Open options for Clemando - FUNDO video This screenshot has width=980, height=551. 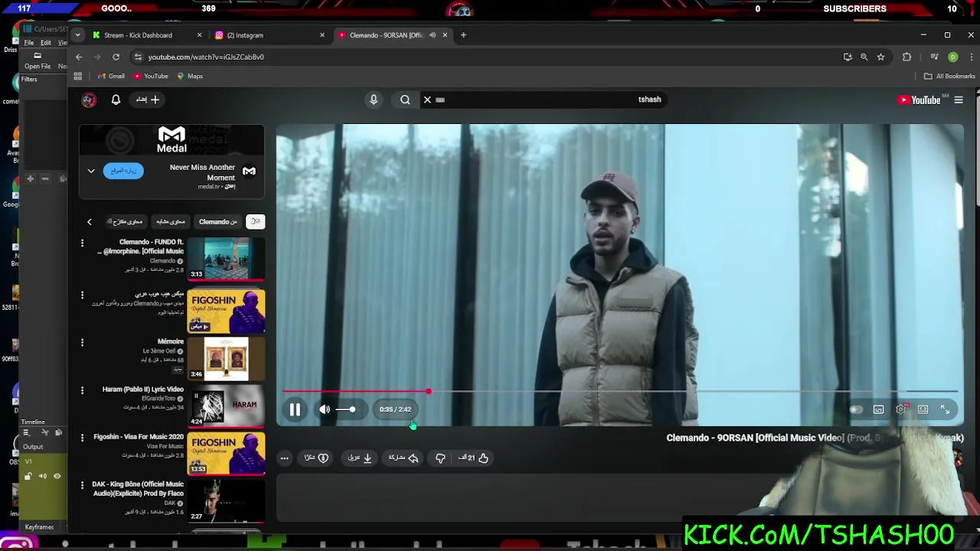[82, 243]
